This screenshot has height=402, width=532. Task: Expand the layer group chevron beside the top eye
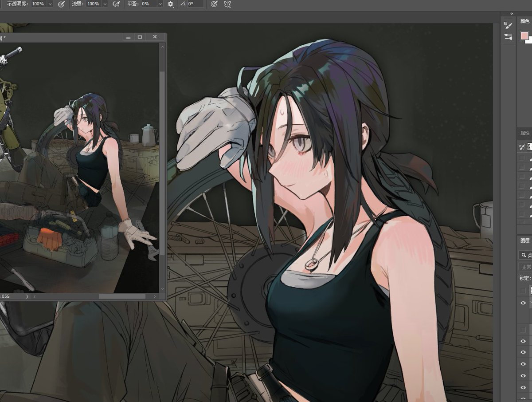coord(531,303)
